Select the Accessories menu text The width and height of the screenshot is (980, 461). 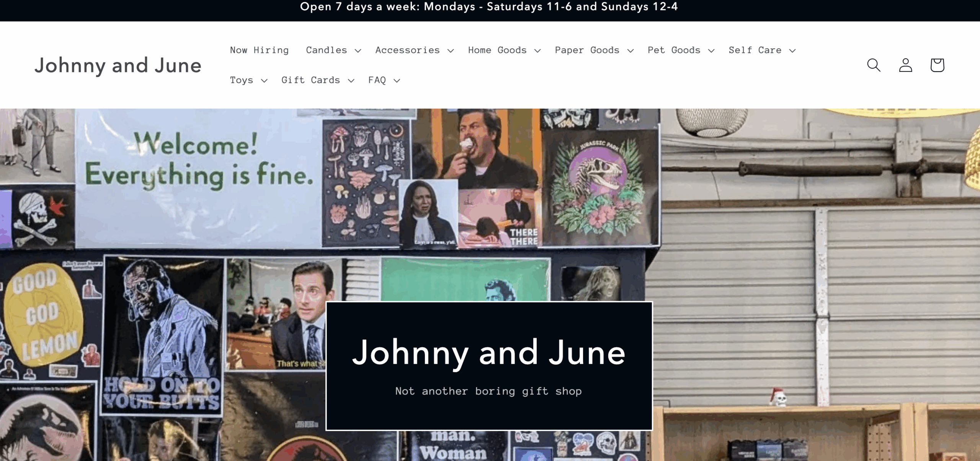tap(407, 50)
